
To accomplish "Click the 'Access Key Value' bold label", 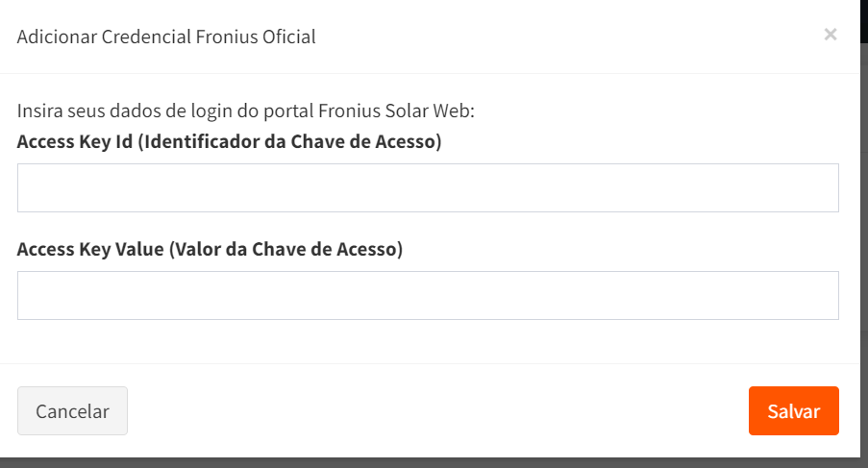I will click(90, 250).
